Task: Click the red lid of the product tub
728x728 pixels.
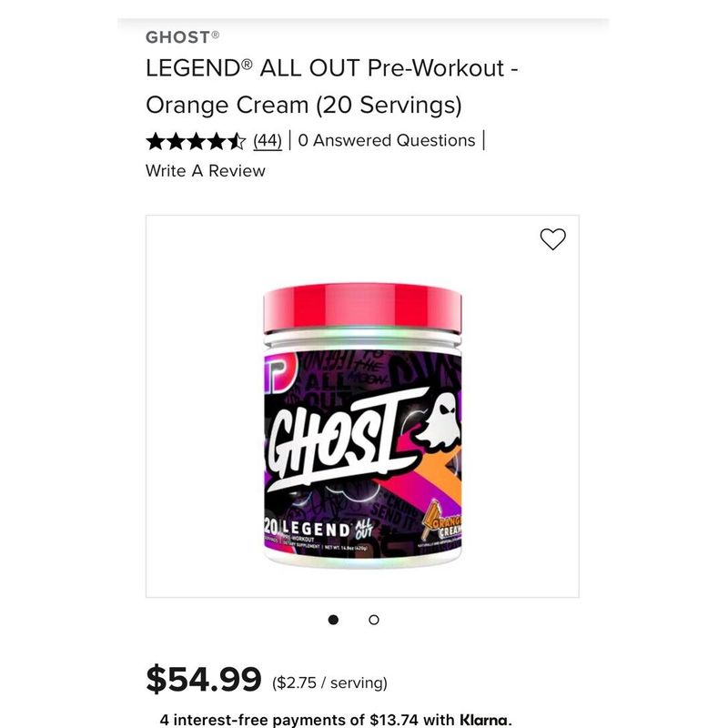Action: click(362, 308)
